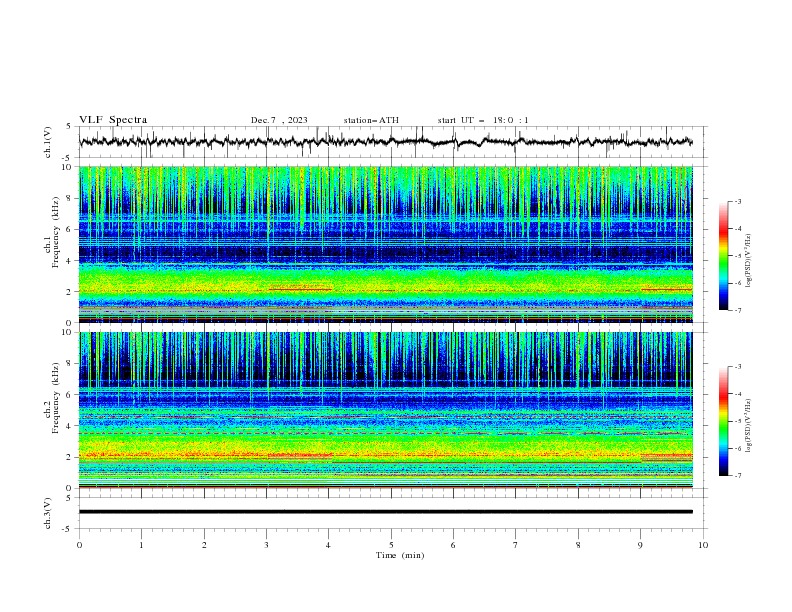
Task: Click time axis tick label "3"
Action: coord(266,545)
